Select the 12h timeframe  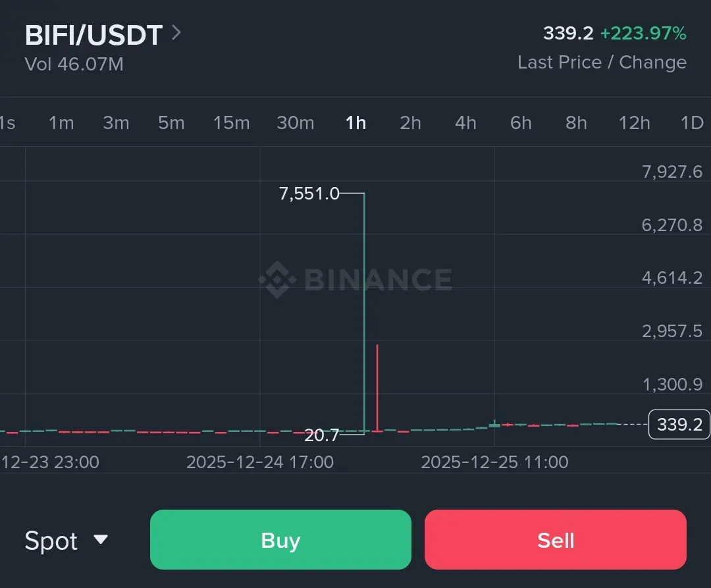pyautogui.click(x=634, y=122)
